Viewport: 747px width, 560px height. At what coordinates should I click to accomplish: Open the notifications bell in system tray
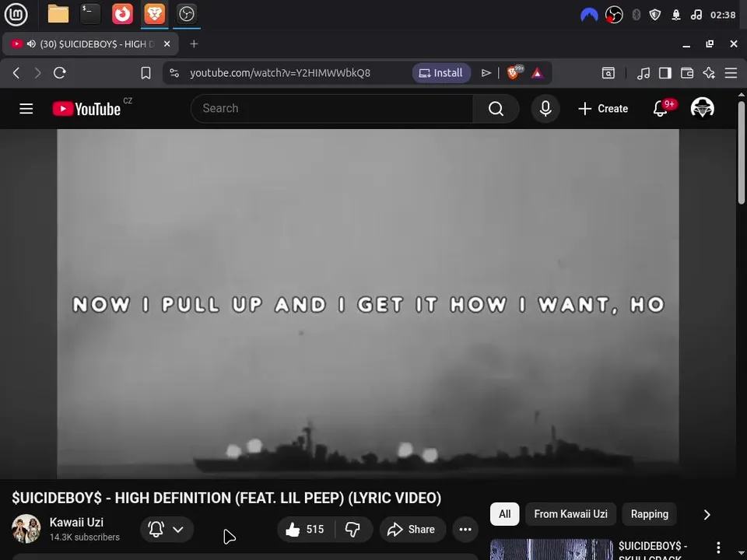pyautogui.click(x=676, y=16)
